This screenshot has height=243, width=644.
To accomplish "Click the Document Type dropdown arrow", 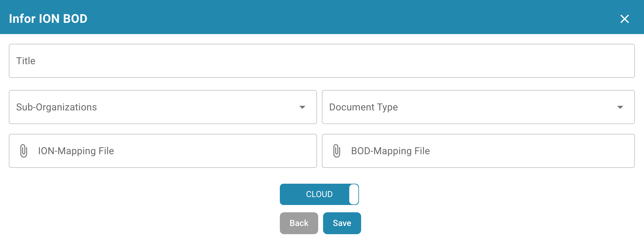I will tap(620, 107).
